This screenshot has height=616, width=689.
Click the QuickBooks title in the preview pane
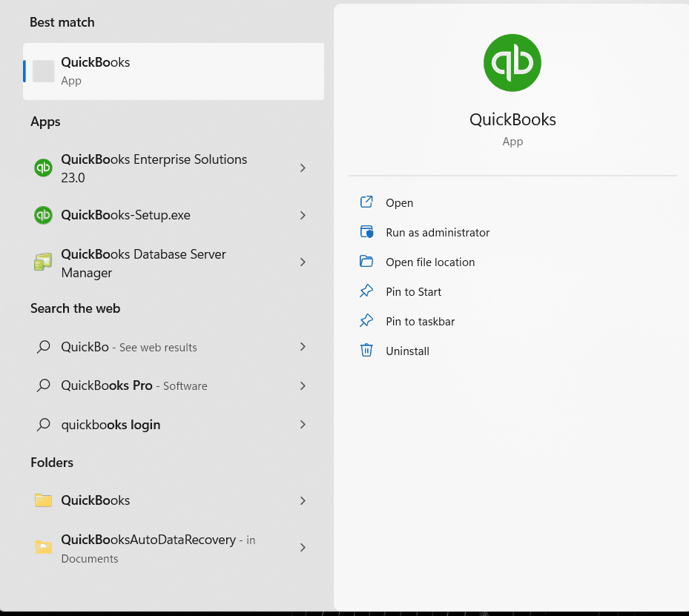point(512,119)
